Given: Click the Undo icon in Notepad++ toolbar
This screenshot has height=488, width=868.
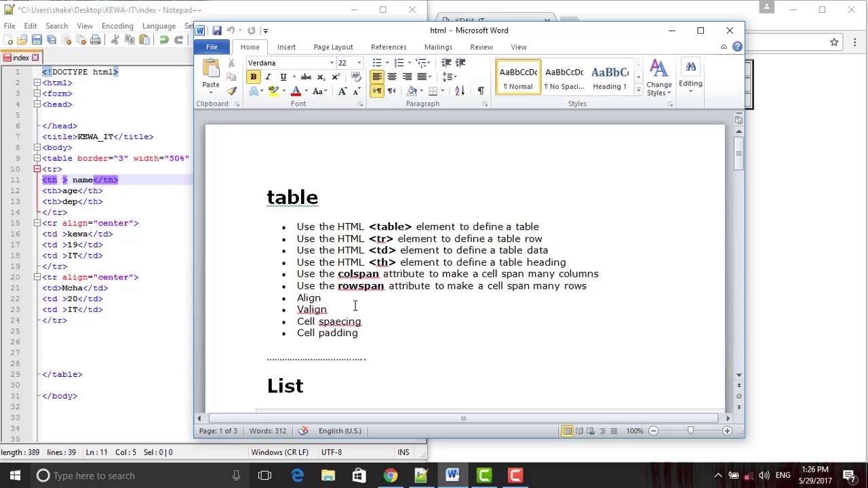Looking at the screenshot, I should (163, 40).
